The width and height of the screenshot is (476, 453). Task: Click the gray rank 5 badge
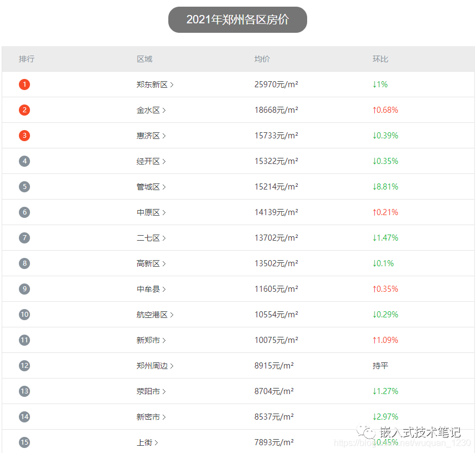24,187
